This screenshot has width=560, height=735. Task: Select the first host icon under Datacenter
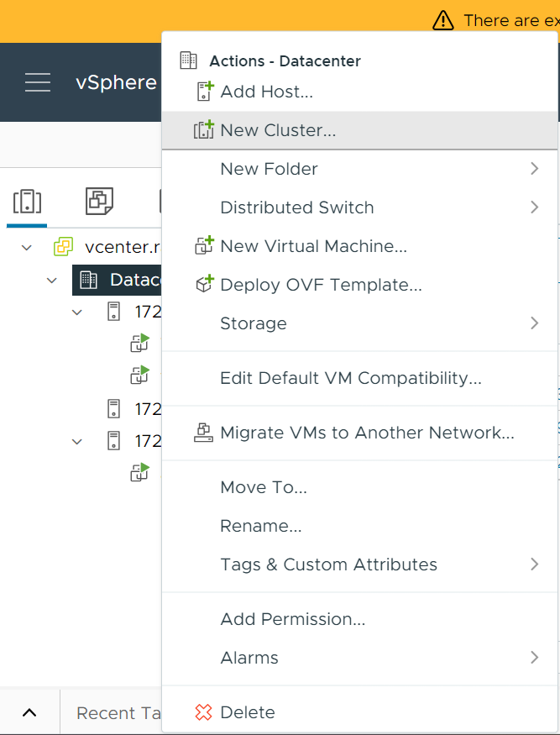pyautogui.click(x=114, y=312)
